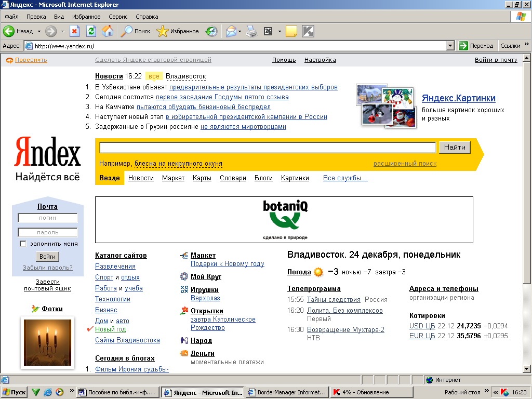Open the candle photo thumbnail under Фотки
Screen dimensions: 532x399
pyautogui.click(x=47, y=342)
